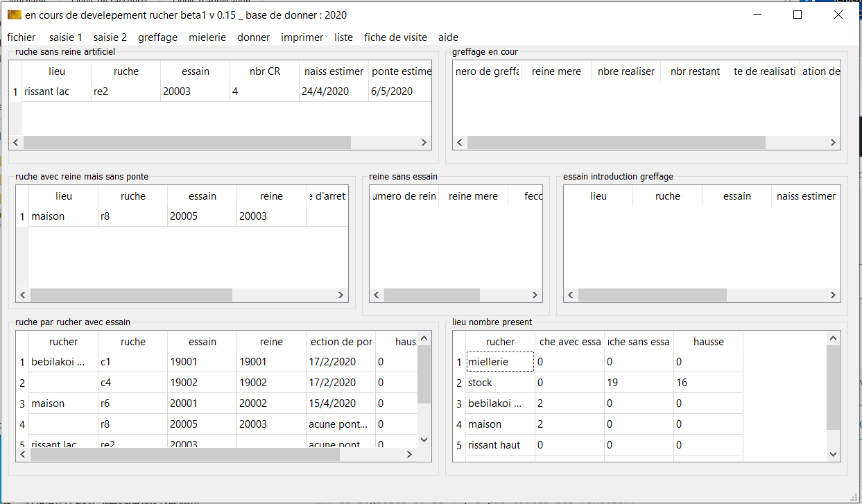Screen dimensions: 862x504
Task: Select row 3 header in ruche par rucher
Action: coord(22,403)
